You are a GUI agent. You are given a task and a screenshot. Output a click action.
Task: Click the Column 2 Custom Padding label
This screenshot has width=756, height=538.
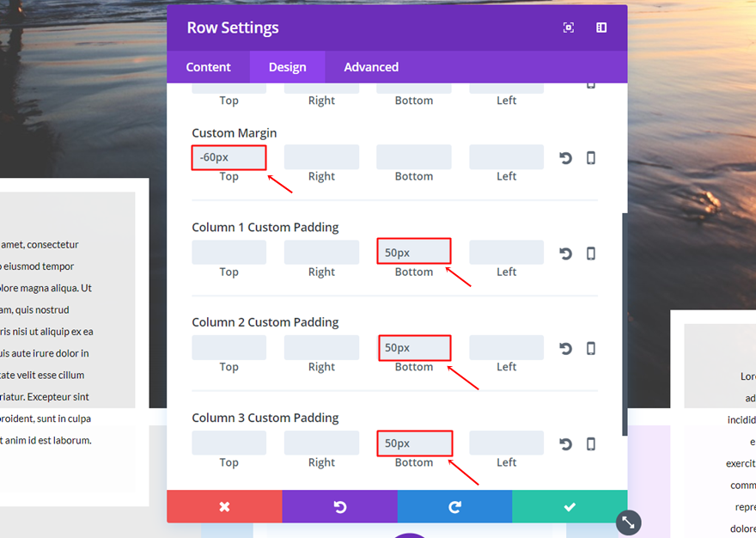point(265,322)
